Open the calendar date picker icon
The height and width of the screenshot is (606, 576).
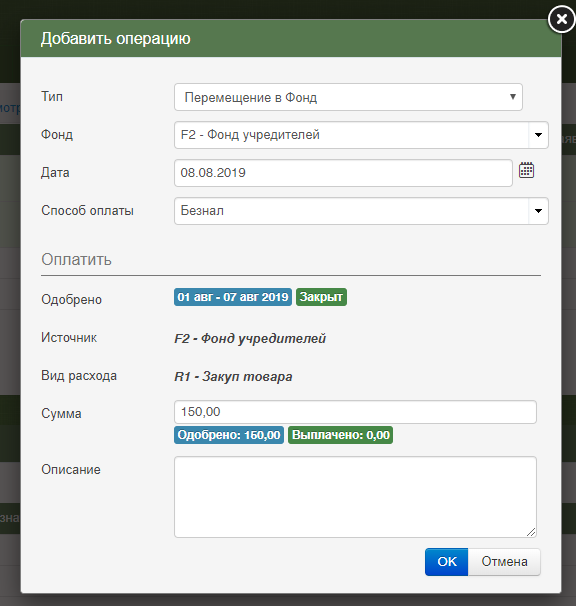[x=526, y=170]
